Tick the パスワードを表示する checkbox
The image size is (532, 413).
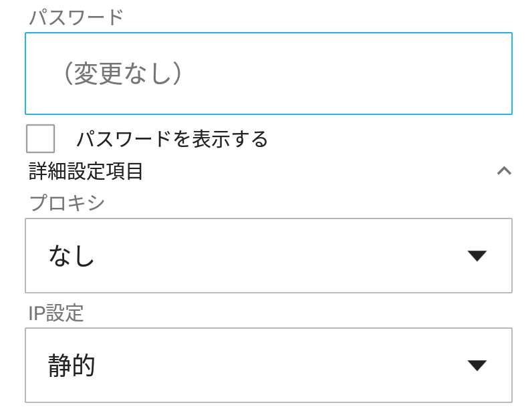40,138
